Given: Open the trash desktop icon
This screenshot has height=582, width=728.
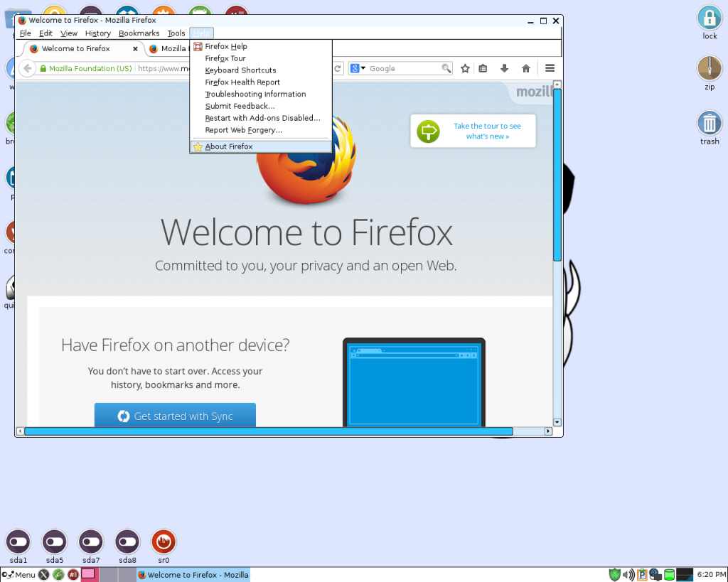Looking at the screenshot, I should point(710,128).
